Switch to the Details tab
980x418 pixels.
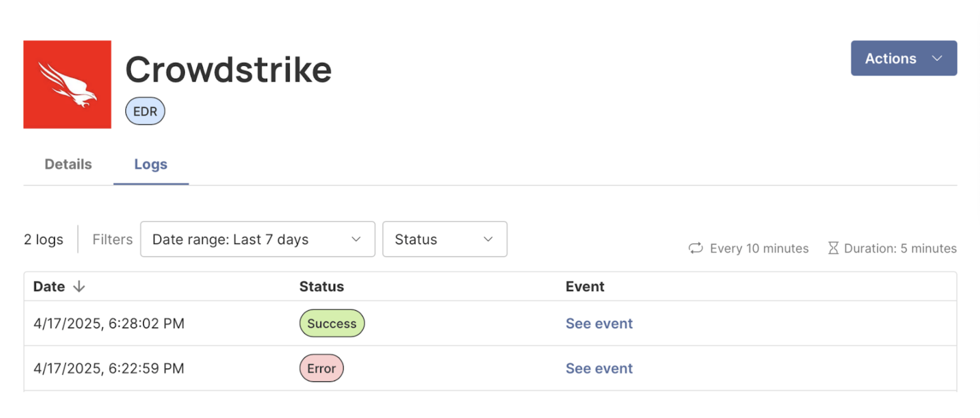pos(68,164)
